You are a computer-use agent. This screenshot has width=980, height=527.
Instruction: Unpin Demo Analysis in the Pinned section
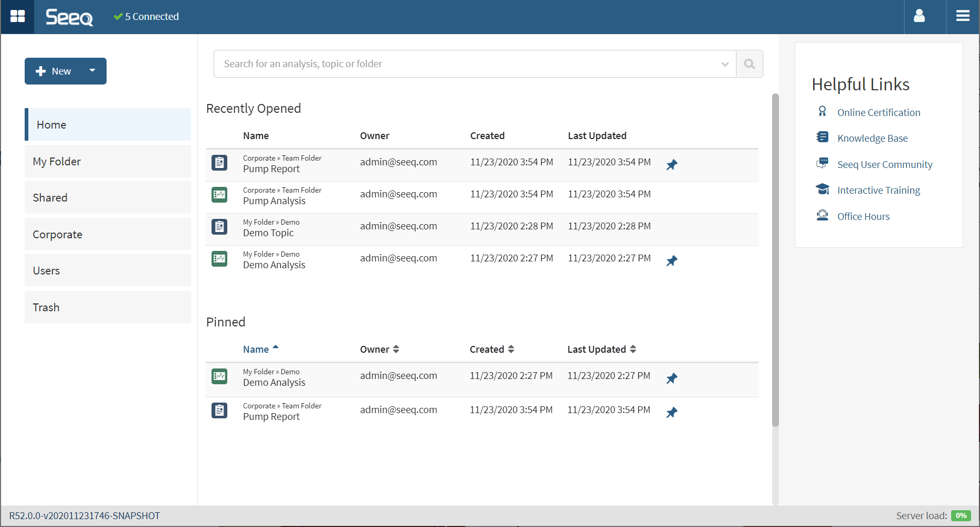(671, 378)
